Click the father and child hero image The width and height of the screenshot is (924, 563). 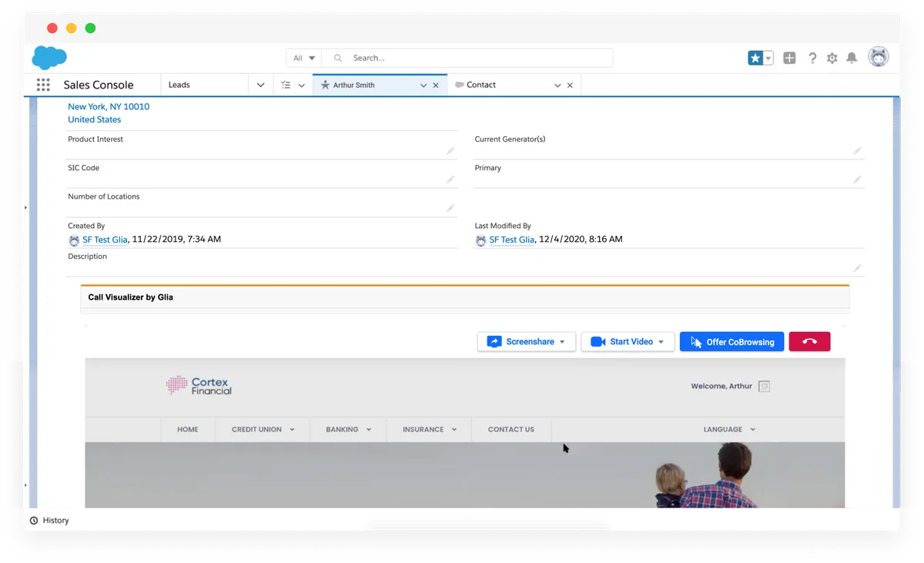(464, 474)
